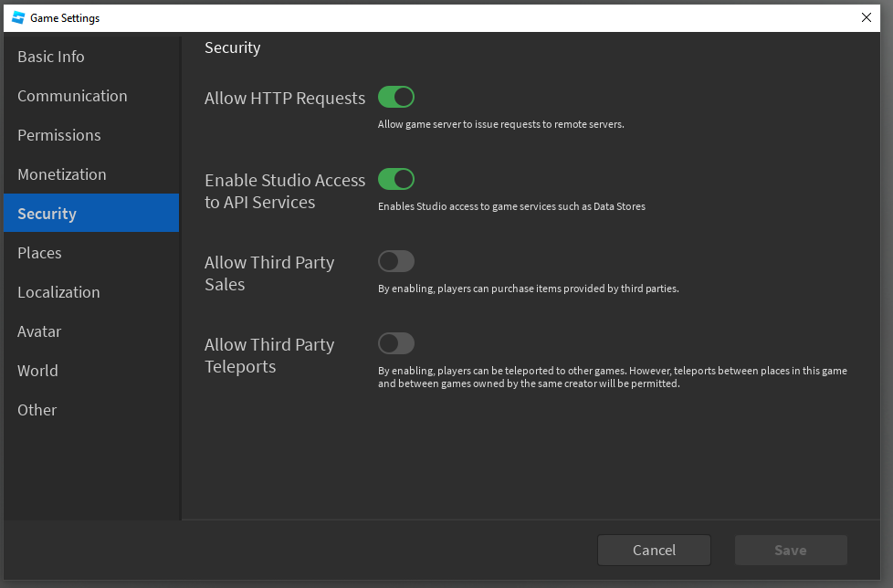
Task: Click the Security page heading
Action: (x=232, y=47)
